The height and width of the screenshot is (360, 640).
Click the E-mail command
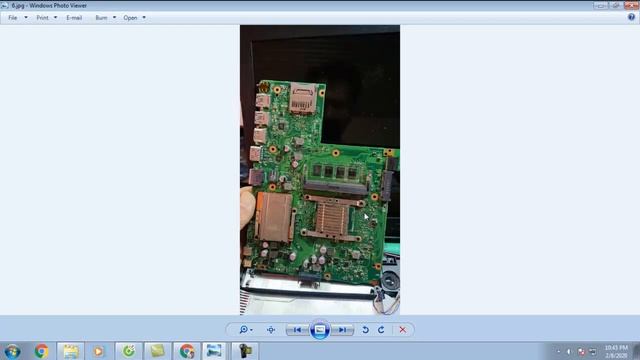pos(74,18)
